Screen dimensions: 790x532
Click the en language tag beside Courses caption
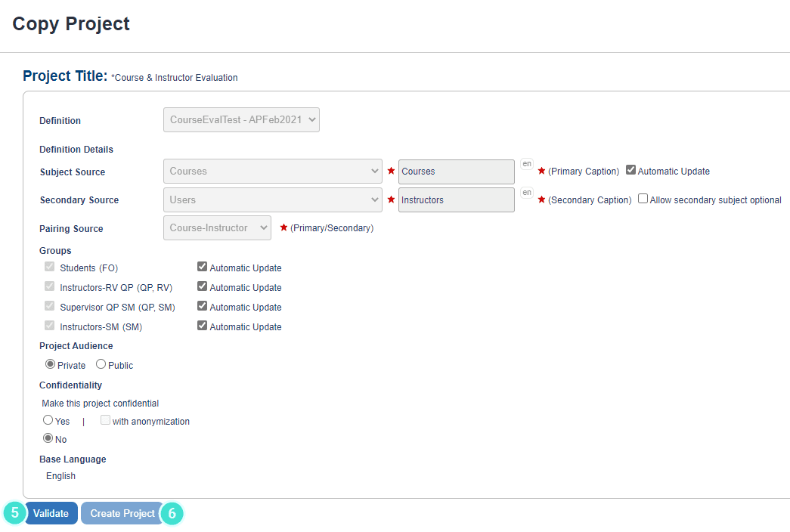(x=526, y=164)
